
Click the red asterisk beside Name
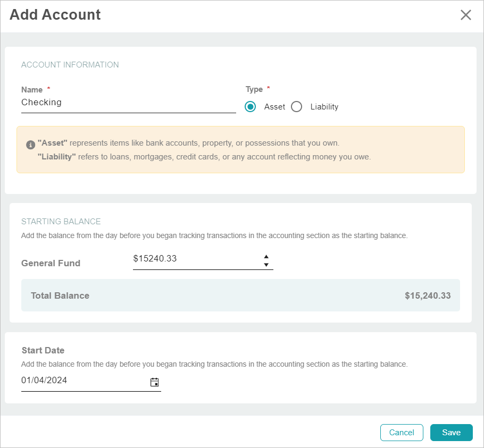click(48, 89)
